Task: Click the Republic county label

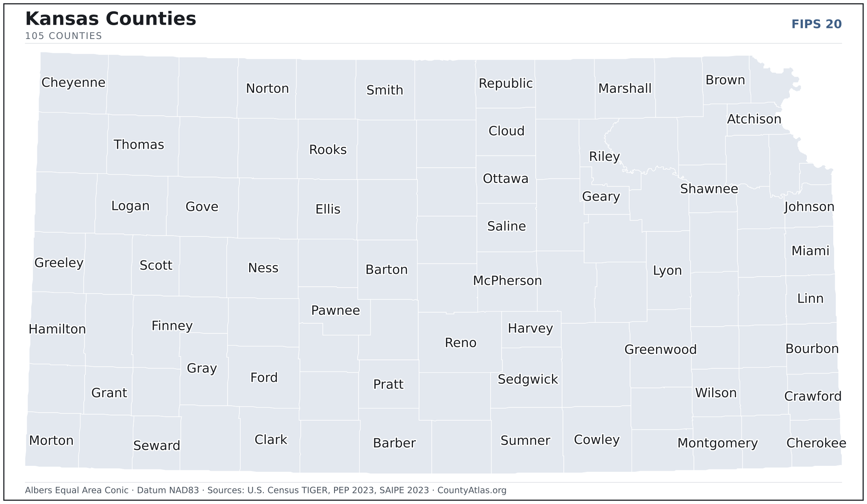Action: [x=505, y=83]
